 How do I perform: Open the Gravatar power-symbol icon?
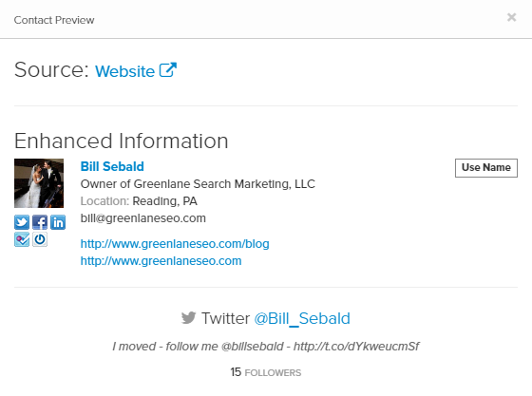click(x=40, y=239)
